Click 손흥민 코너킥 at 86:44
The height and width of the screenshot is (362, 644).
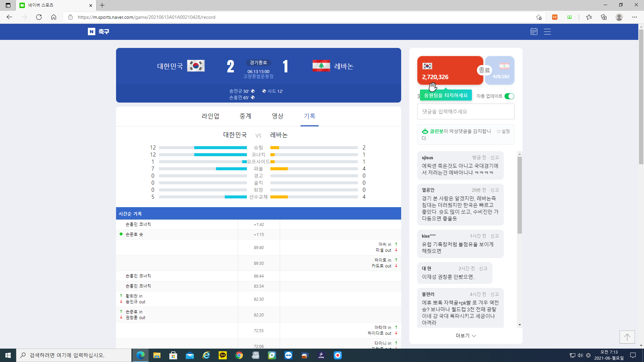tap(259, 276)
